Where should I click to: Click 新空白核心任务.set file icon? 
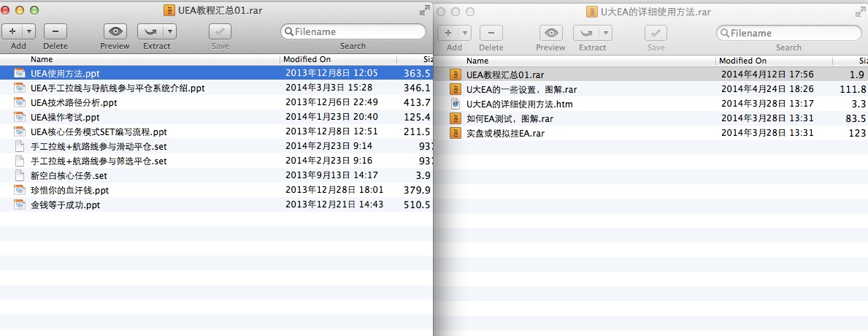pos(20,175)
